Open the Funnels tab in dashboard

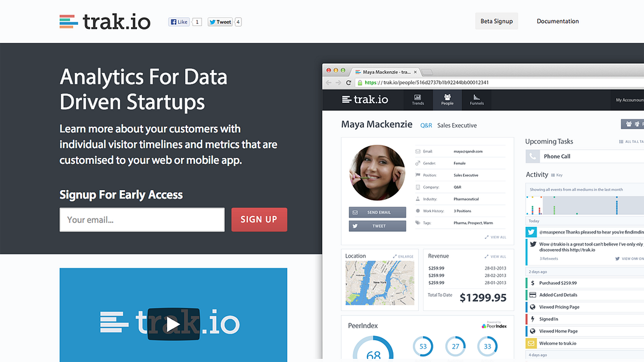(x=476, y=100)
